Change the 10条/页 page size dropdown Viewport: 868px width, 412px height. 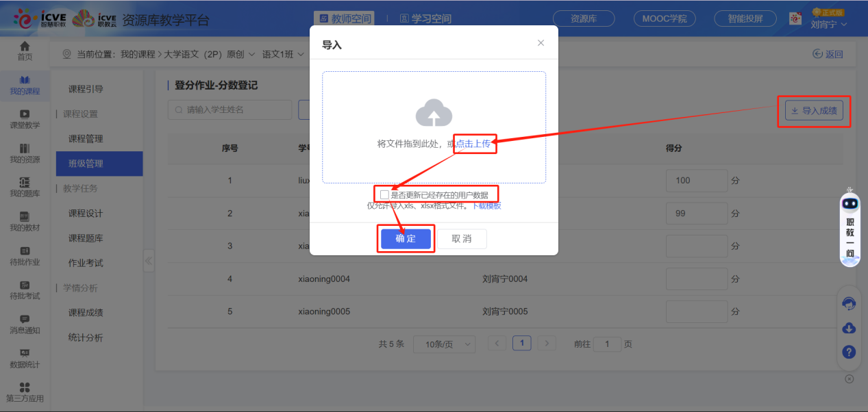(444, 344)
